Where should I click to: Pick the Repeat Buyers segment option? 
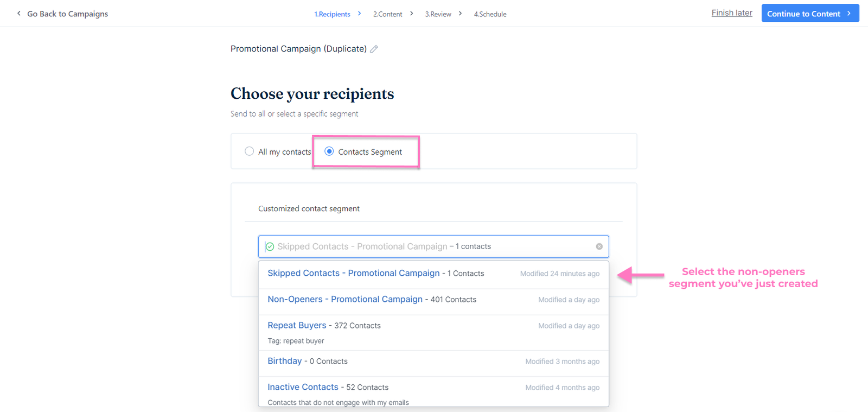coord(297,325)
